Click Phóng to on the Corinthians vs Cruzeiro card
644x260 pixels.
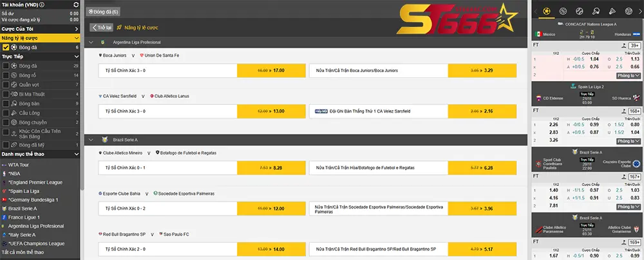click(x=629, y=207)
